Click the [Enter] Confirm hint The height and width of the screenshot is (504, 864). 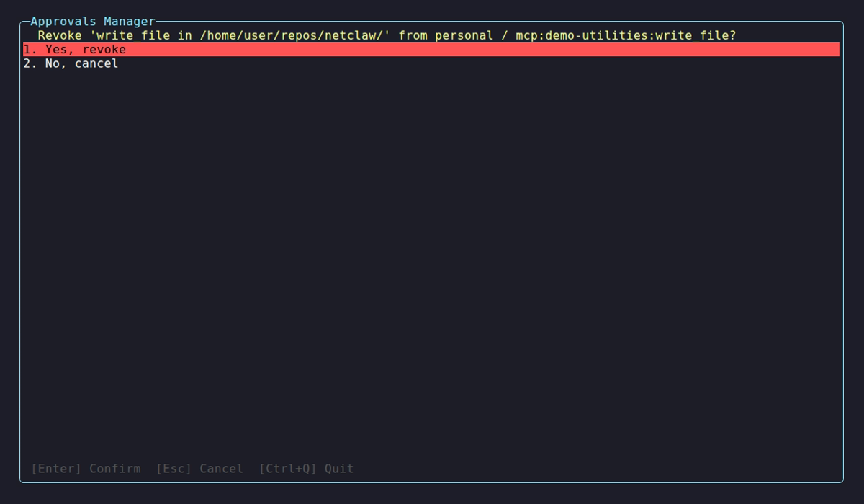[x=86, y=469]
